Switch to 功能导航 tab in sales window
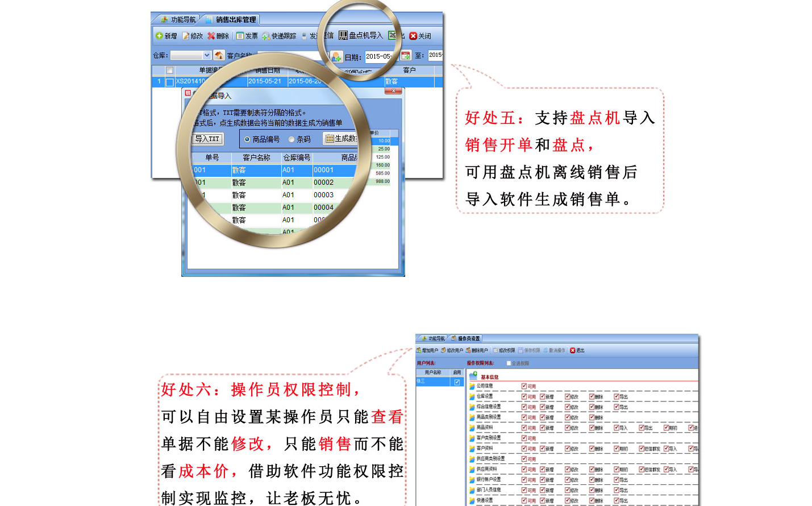Screen dimensions: 812x506 (178, 19)
